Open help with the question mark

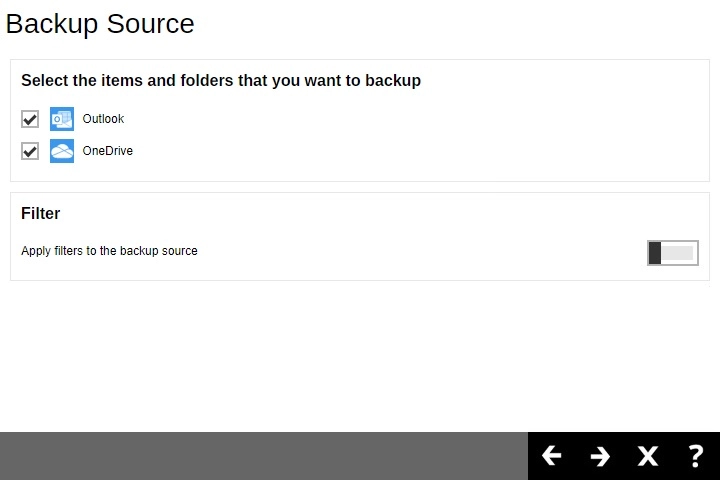(x=696, y=456)
